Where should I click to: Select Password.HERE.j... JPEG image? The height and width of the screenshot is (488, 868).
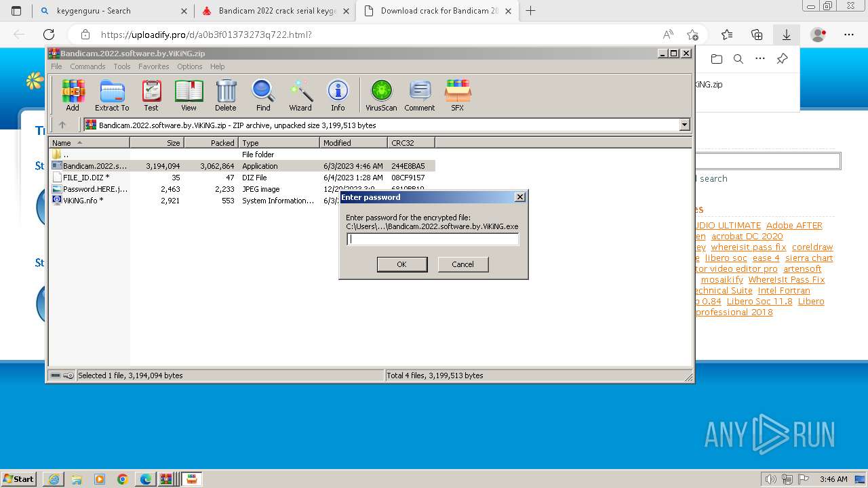point(241,189)
